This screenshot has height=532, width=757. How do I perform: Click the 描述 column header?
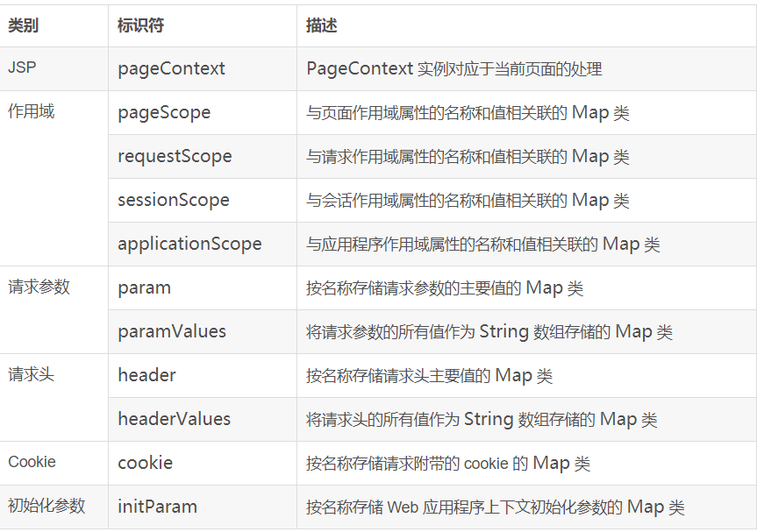coord(321,25)
